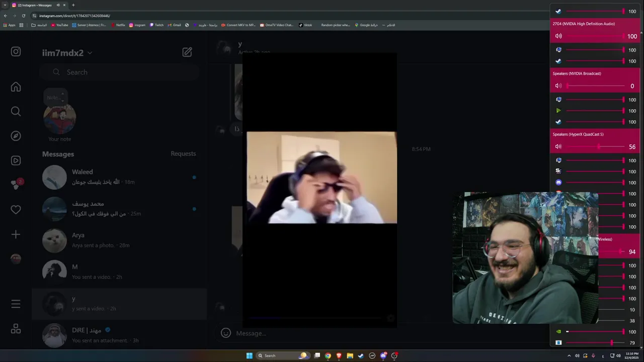
Task: Open the محمد يوسف conversation
Action: click(x=119, y=209)
